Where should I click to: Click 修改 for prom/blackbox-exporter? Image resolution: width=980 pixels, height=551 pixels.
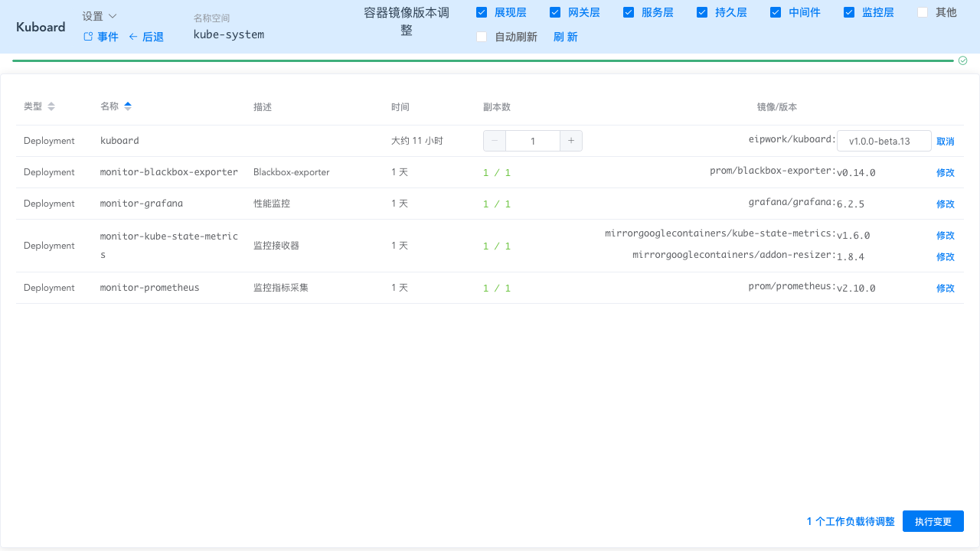click(x=946, y=173)
